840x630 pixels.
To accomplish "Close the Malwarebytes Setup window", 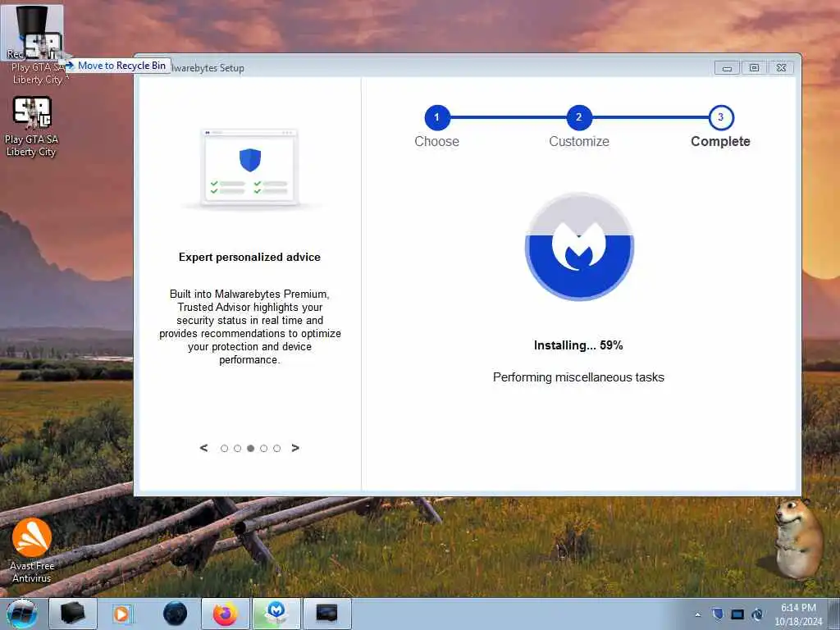I will (x=782, y=68).
